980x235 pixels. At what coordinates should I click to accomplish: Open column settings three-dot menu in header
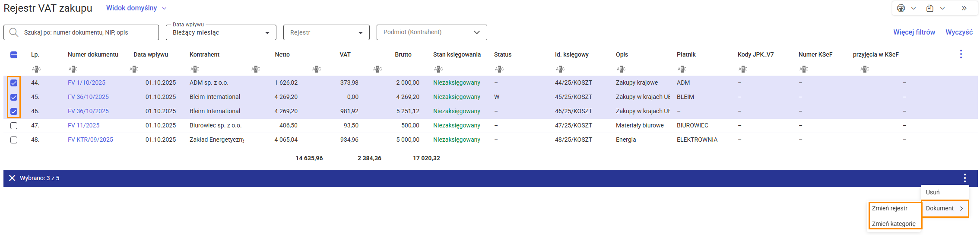click(x=961, y=54)
